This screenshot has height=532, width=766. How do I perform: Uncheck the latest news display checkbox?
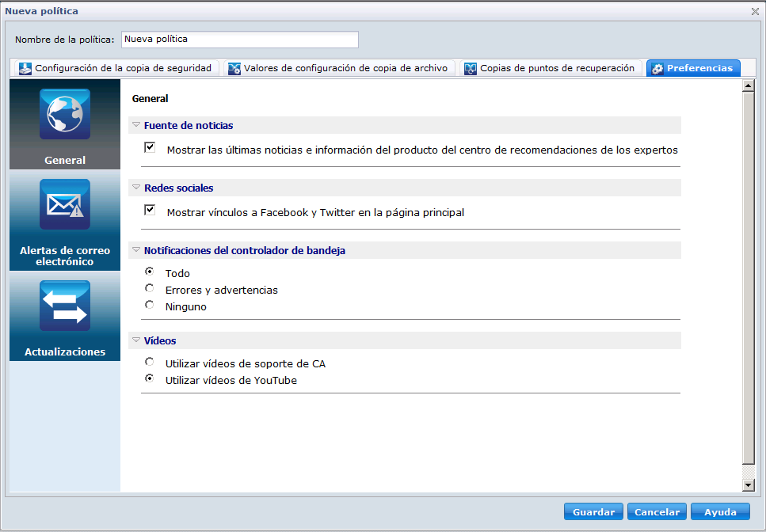149,147
